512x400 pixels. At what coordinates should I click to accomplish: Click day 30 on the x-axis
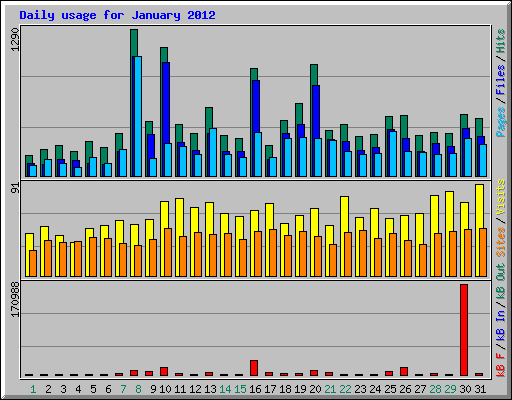point(465,389)
